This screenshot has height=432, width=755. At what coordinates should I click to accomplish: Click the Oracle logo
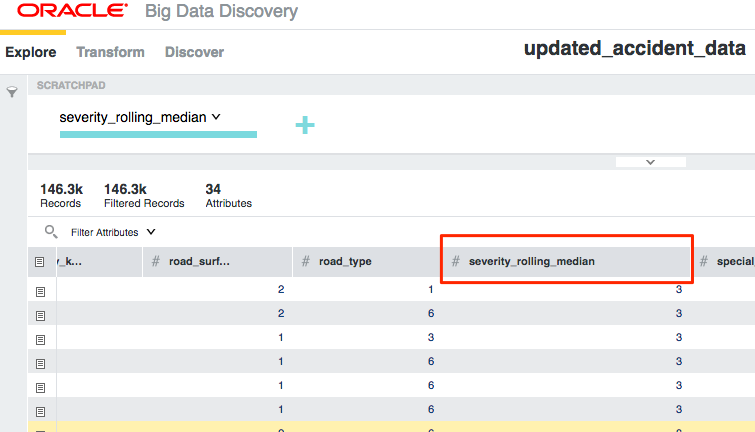coord(73,10)
